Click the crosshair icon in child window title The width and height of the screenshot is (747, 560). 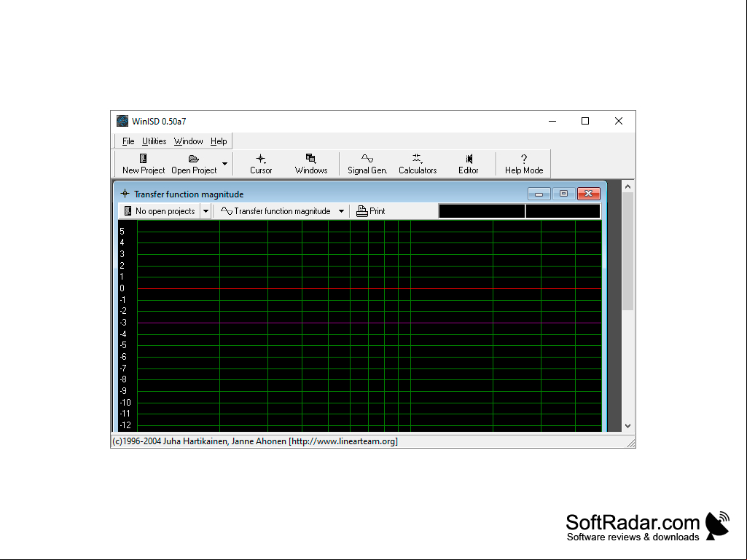click(125, 193)
